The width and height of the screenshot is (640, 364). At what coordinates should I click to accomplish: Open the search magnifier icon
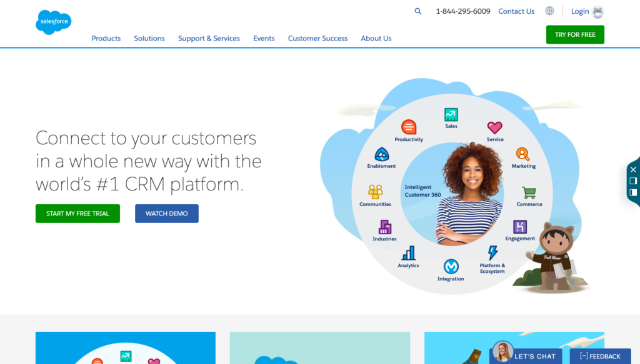point(418,11)
